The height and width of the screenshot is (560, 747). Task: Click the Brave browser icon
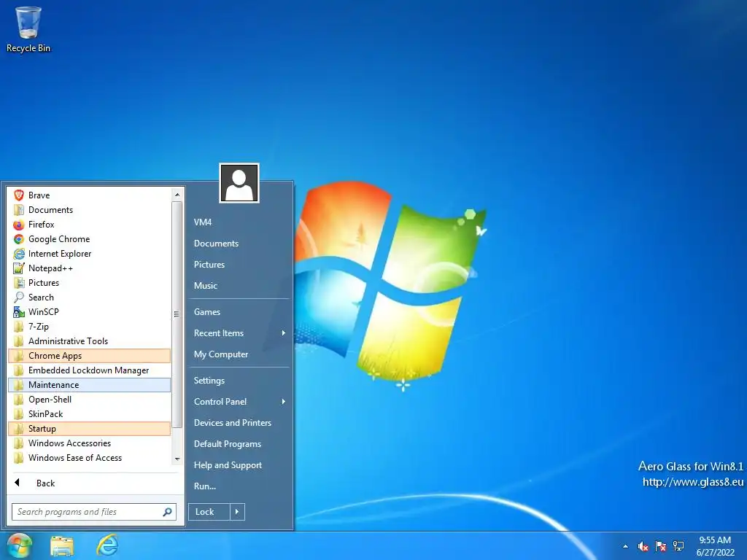18,195
